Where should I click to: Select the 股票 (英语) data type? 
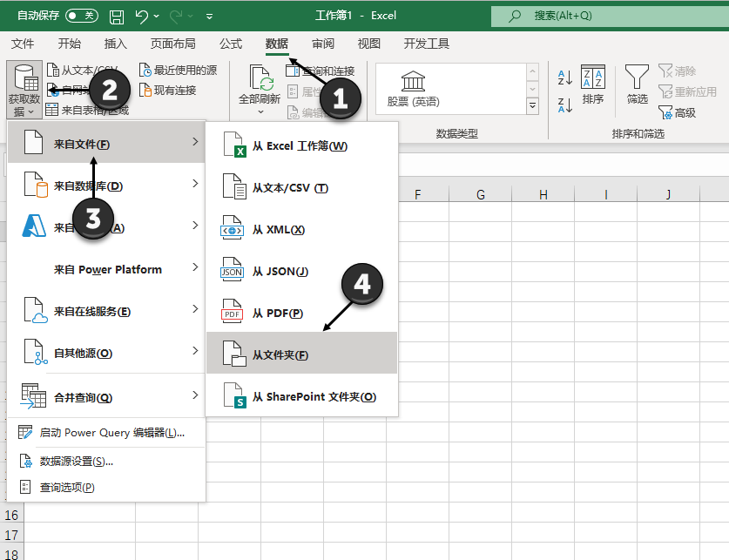(x=413, y=89)
